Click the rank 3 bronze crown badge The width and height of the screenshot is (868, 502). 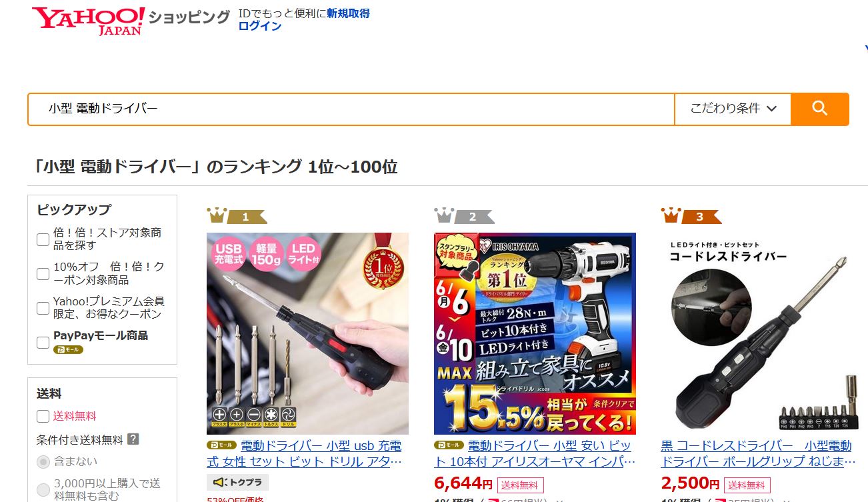691,216
